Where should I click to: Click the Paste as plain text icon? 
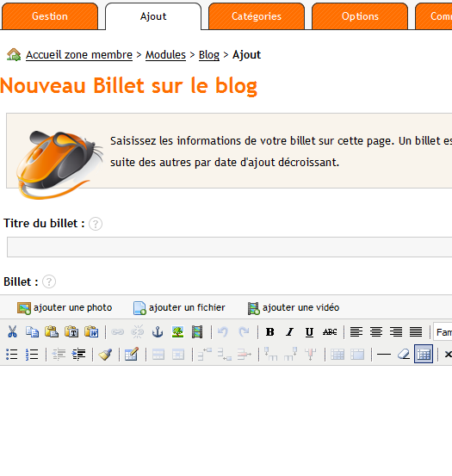pos(71,331)
